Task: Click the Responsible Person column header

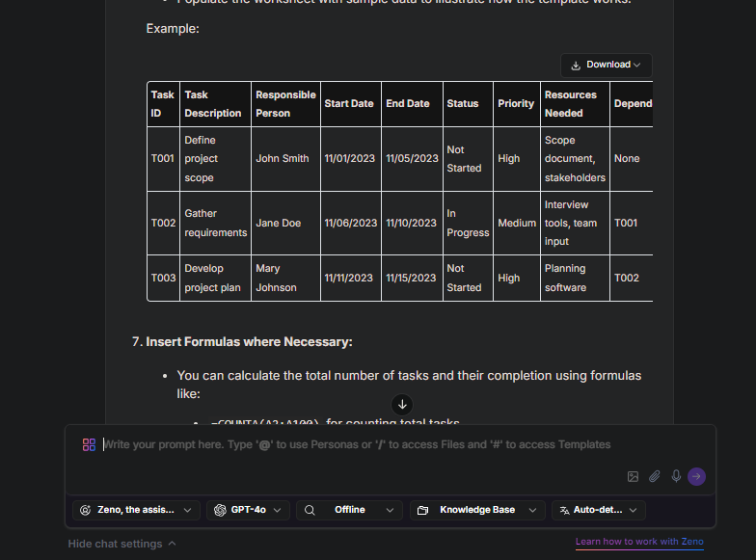Action: pyautogui.click(x=285, y=104)
